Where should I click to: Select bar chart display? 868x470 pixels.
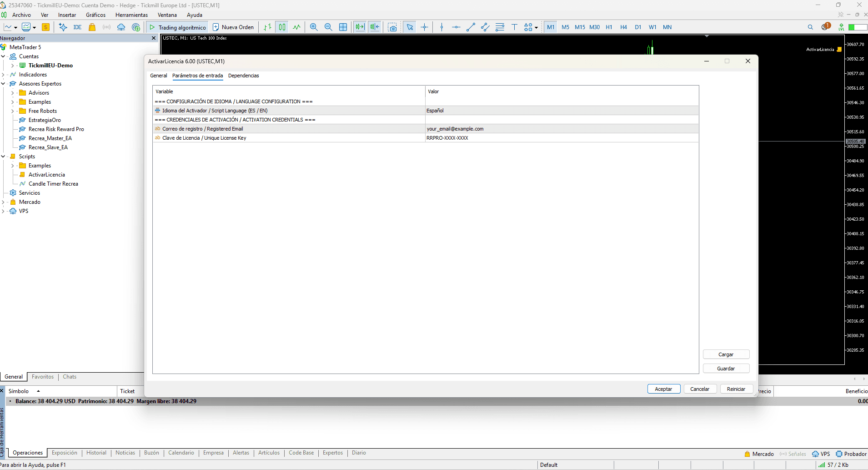pyautogui.click(x=267, y=27)
